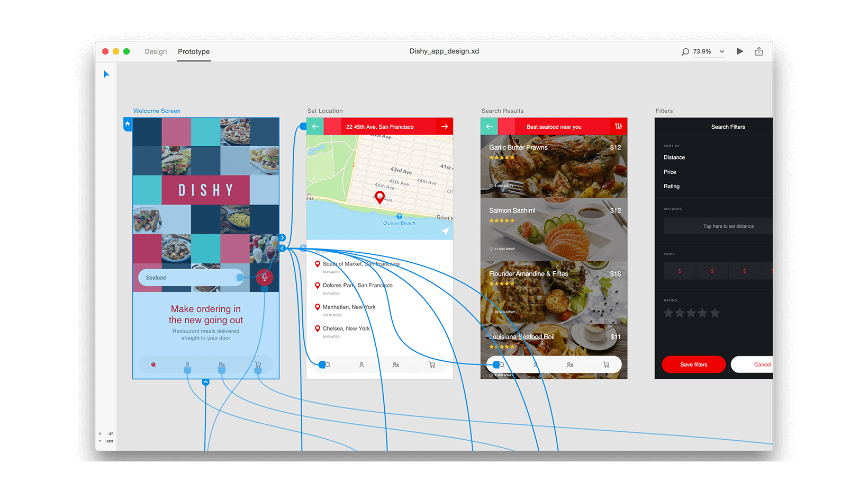Click the cart icon in Search Results nav

(606, 365)
